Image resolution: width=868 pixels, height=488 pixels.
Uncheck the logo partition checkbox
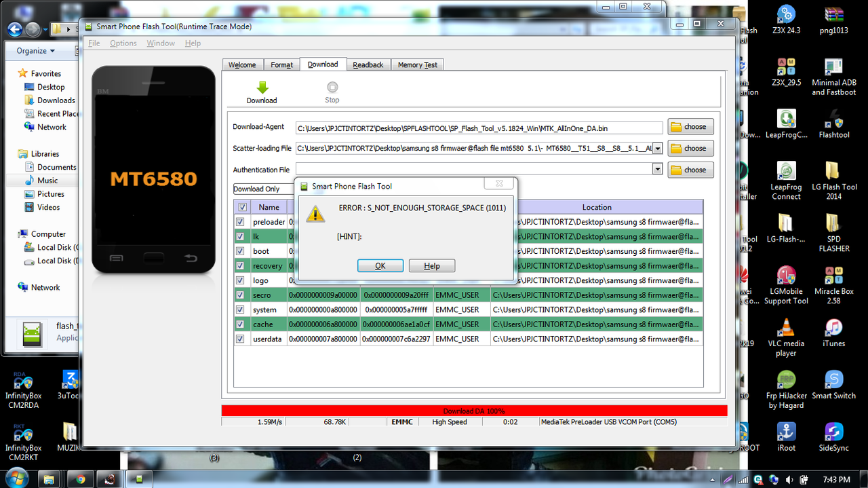pos(239,280)
